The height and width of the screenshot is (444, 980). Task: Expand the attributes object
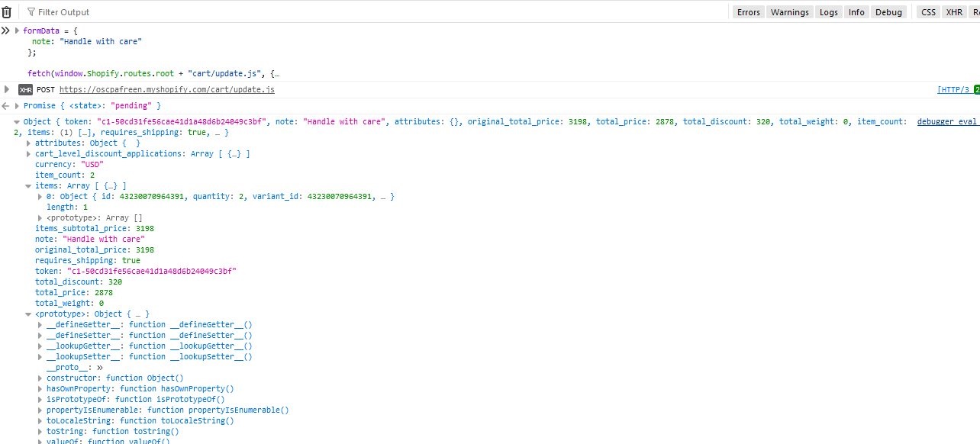(x=29, y=143)
